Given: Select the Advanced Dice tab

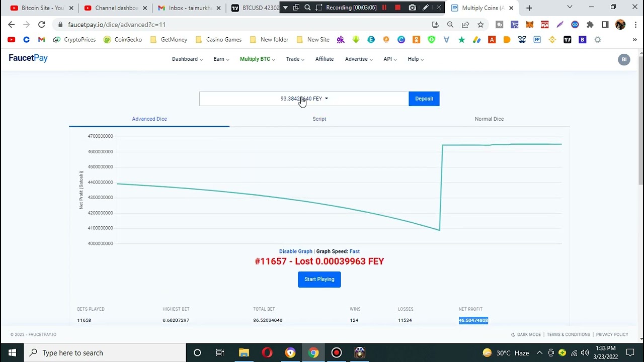Looking at the screenshot, I should pos(149,119).
